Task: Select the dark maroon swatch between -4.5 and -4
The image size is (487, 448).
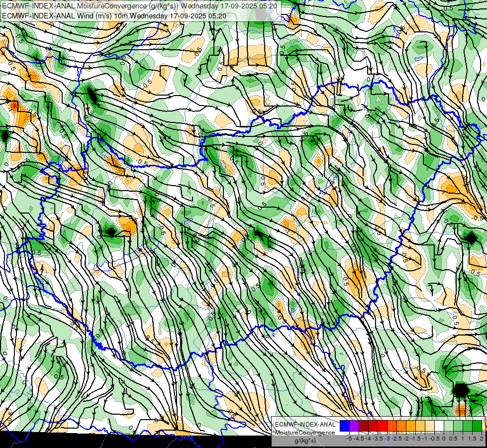Action: coord(364,426)
